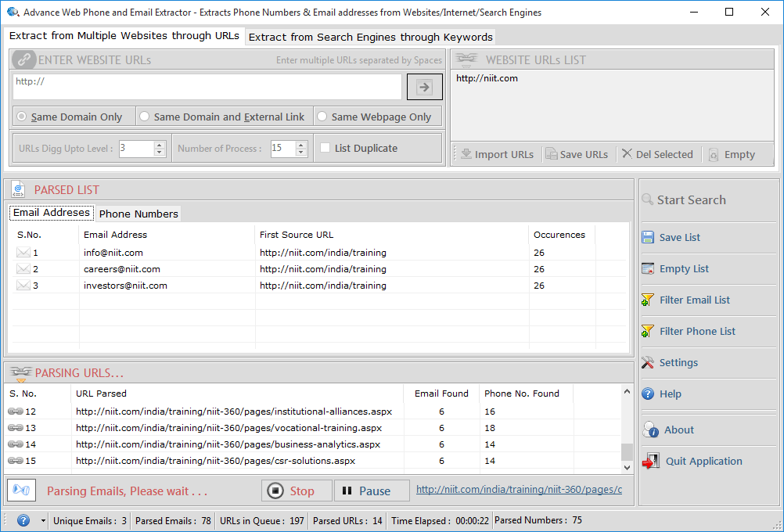
Task: Enable the List Duplicate checkbox
Action: coord(325,148)
